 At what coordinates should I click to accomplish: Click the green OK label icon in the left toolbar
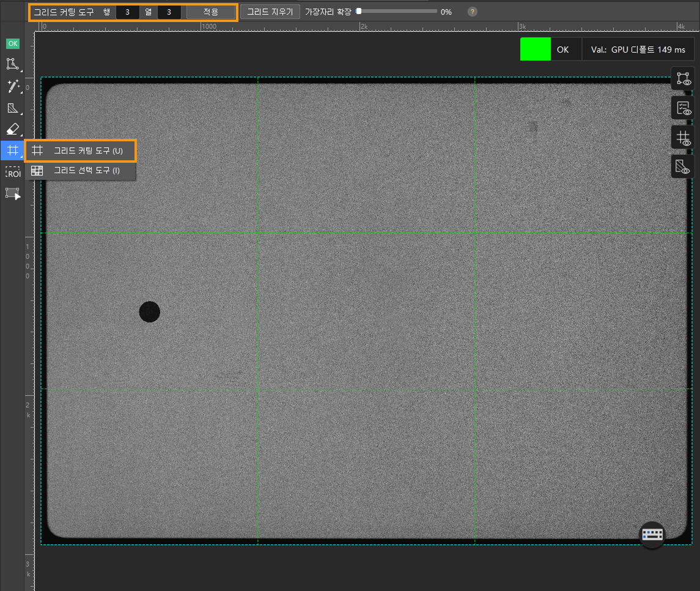pos(12,43)
